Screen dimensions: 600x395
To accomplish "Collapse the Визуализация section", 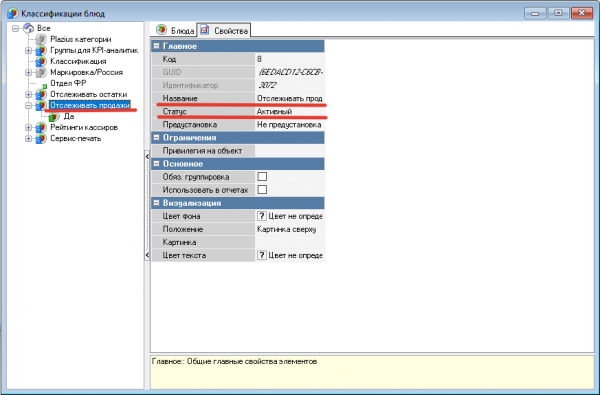I will [156, 203].
